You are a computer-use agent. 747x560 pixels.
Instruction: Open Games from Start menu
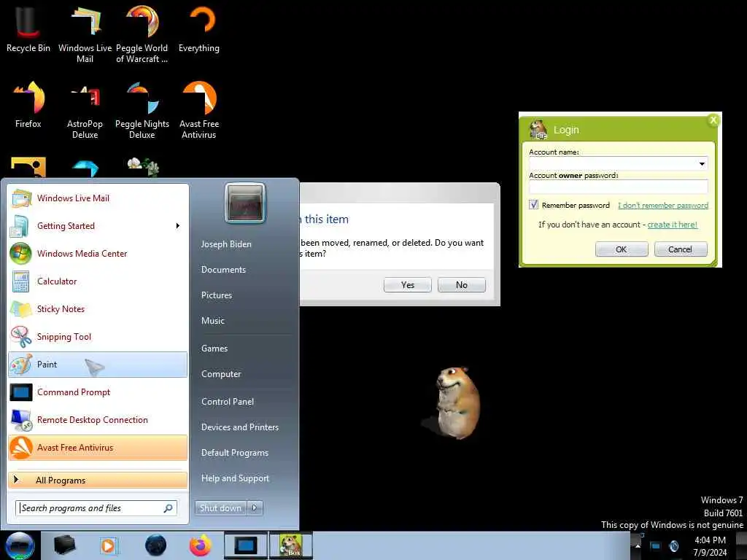click(214, 349)
